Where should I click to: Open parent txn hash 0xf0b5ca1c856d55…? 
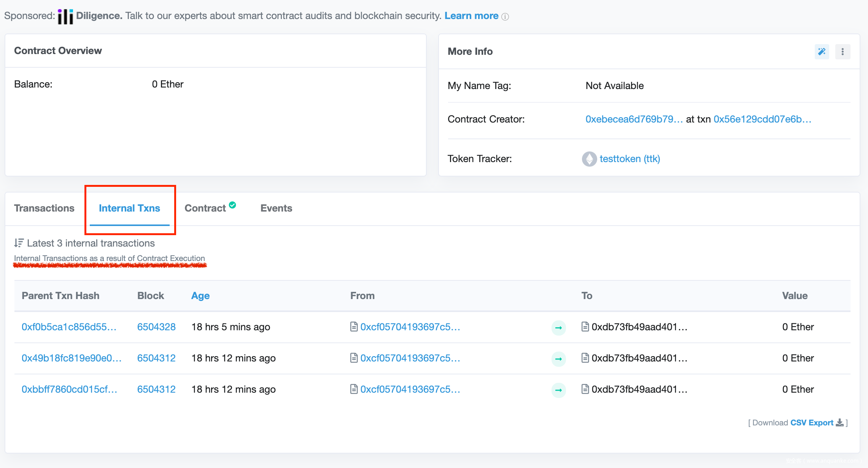69,327
